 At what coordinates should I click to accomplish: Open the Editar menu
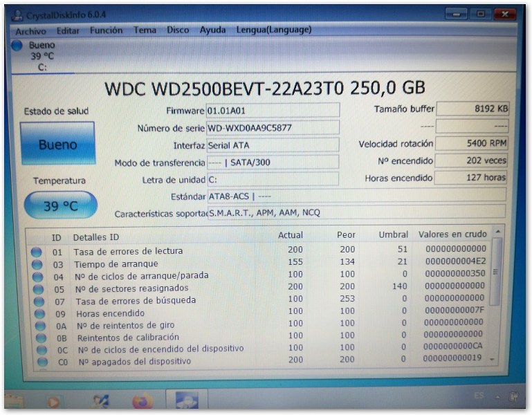(68, 31)
